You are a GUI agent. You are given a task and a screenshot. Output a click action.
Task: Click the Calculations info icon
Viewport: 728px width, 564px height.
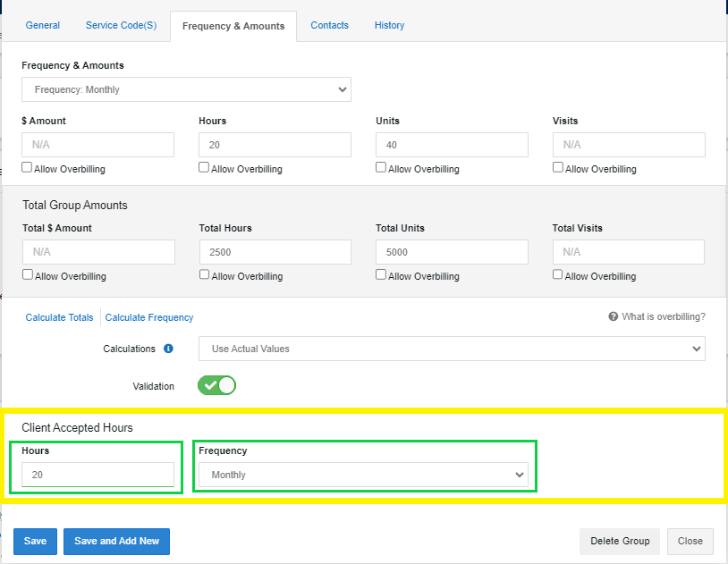point(168,349)
